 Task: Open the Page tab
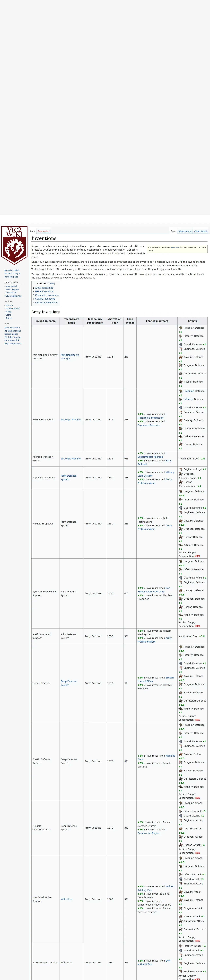pos(33,231)
